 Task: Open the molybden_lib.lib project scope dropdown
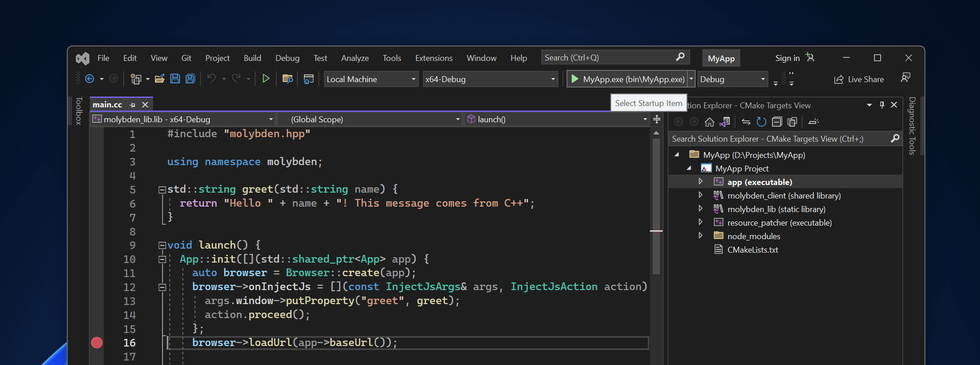point(183,119)
